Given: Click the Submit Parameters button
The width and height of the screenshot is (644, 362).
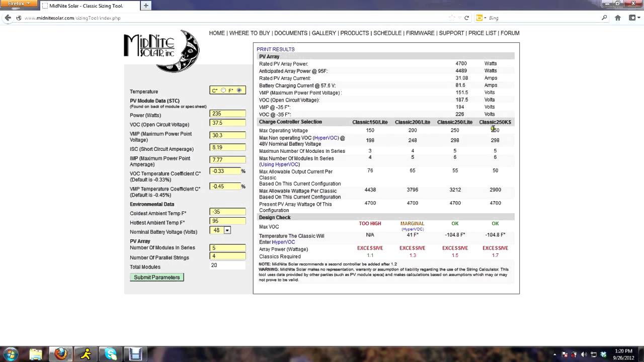Looking at the screenshot, I should coord(157,278).
